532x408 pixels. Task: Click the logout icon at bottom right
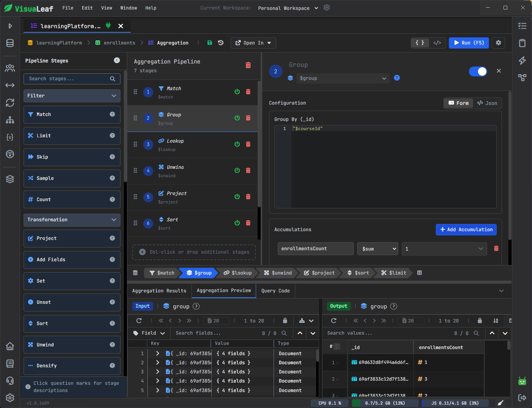(x=522, y=398)
